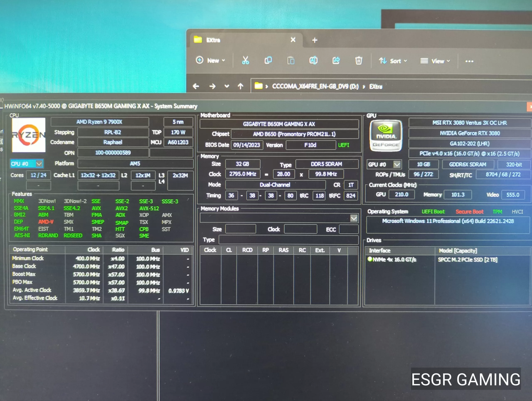The image size is (532, 401).
Task: Click the Paste clipboard icon
Action: tap(291, 61)
